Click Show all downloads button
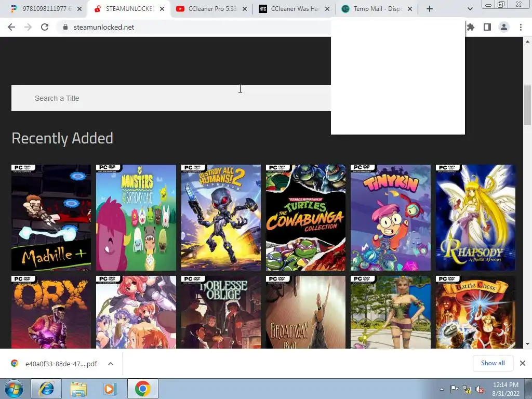Viewport: 532px width, 399px height. click(x=493, y=363)
